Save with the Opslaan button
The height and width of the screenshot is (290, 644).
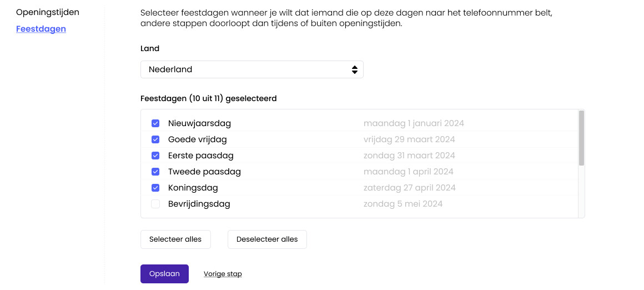tap(164, 274)
